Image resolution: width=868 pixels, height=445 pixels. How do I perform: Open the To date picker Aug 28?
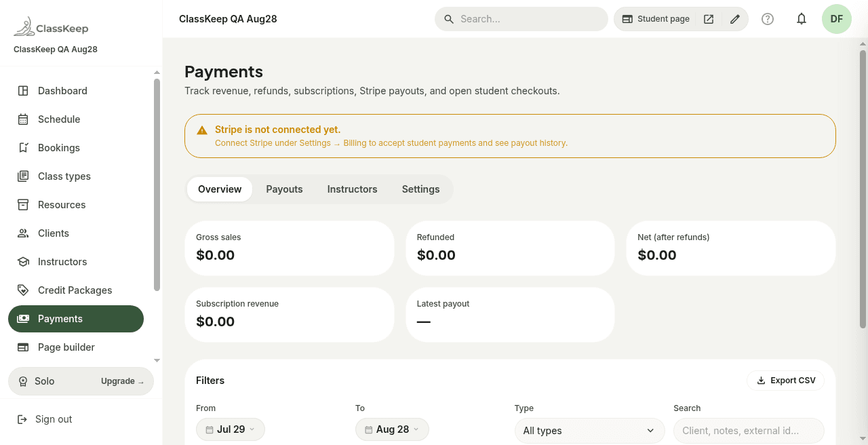[x=392, y=429]
